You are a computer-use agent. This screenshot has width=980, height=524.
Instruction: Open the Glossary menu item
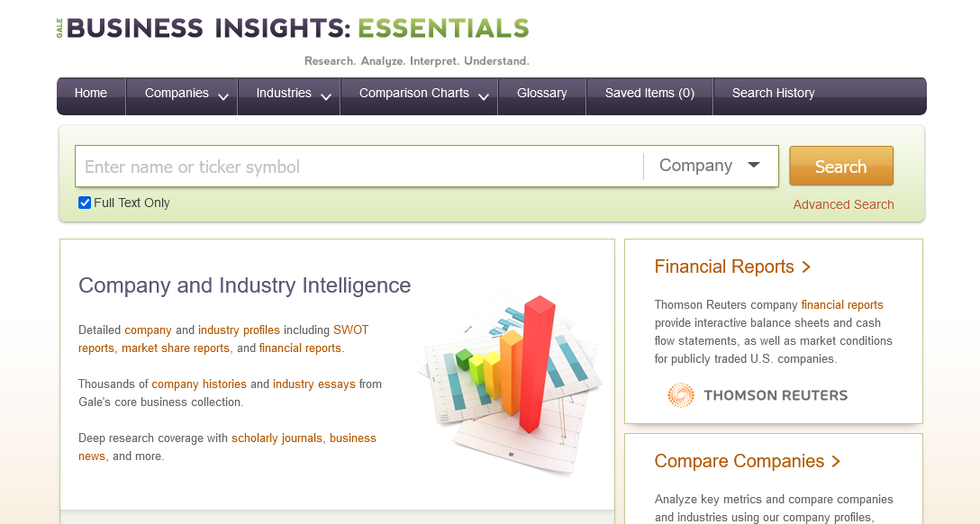pos(542,93)
